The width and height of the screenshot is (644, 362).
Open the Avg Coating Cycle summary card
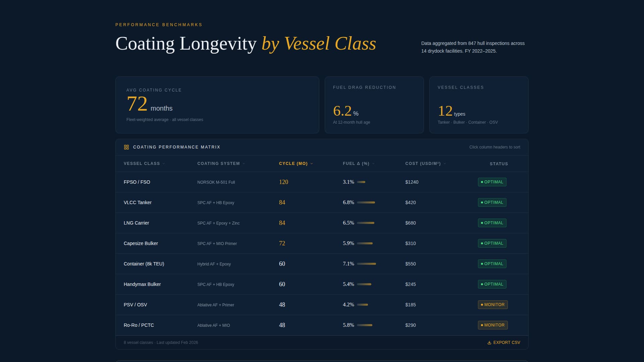pos(217,105)
